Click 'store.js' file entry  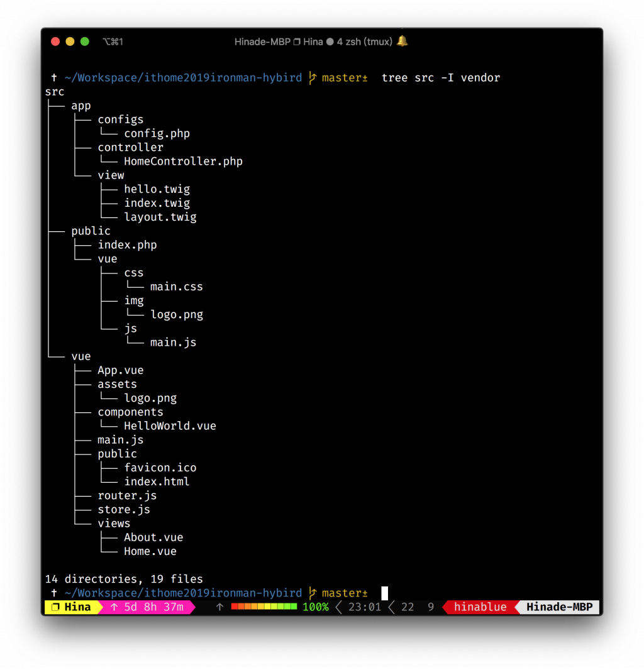click(x=124, y=509)
